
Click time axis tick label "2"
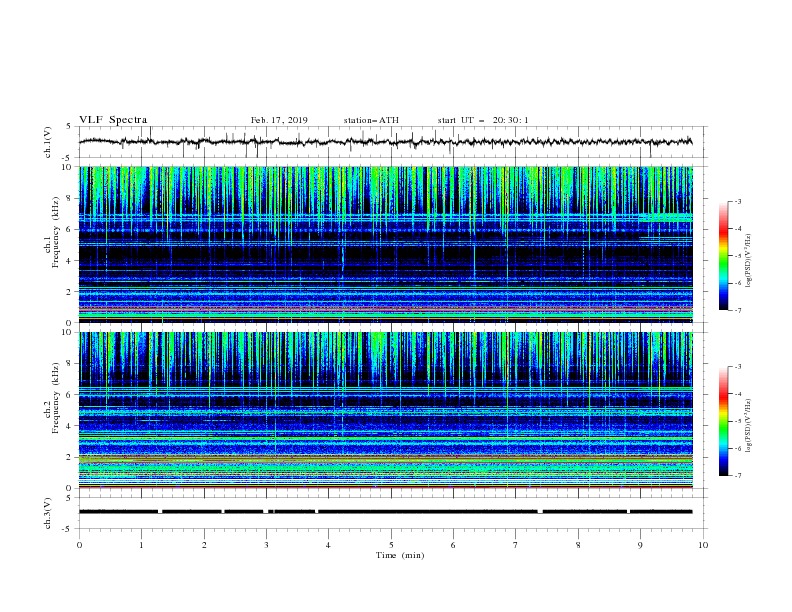204,545
